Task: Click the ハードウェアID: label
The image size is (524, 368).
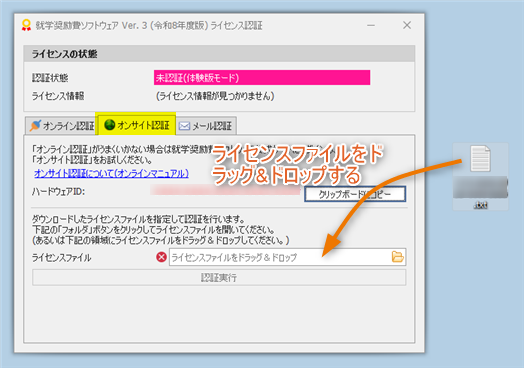Action: (58, 192)
